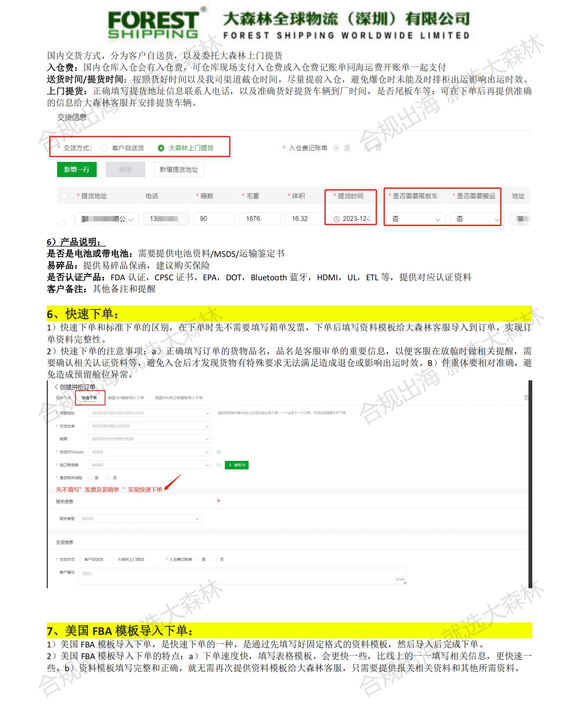Screen dimensions: 579x728
Task: Click the 新增提货地址 button
Action: tap(179, 170)
